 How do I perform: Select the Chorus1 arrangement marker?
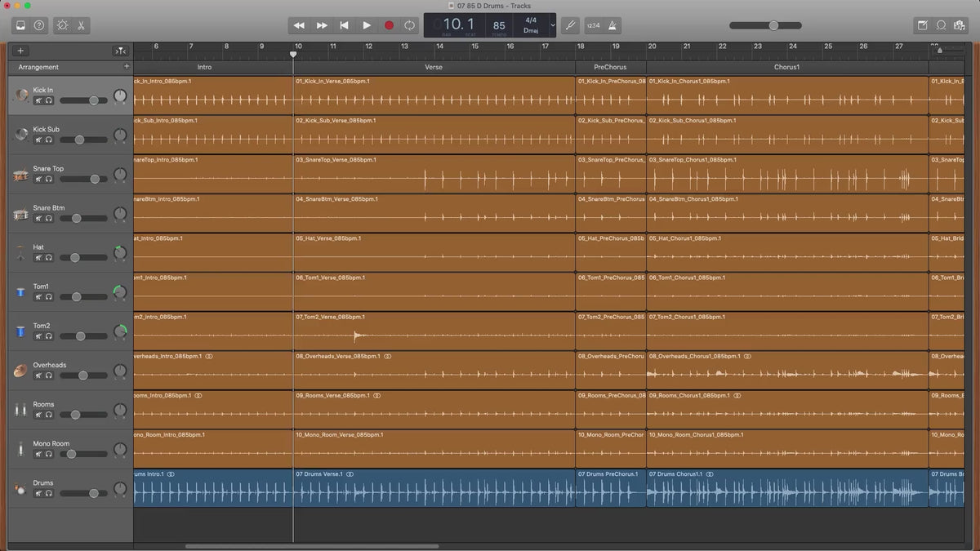[x=786, y=67]
